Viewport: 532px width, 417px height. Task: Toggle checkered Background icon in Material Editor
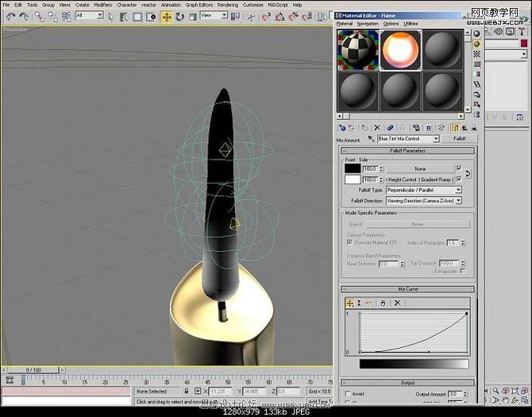[477, 54]
